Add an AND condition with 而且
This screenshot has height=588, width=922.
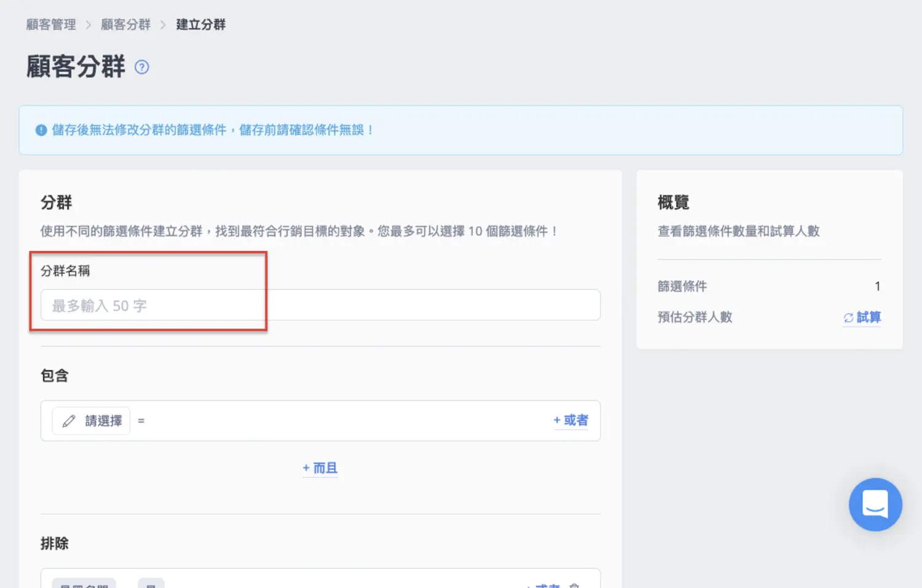324,468
